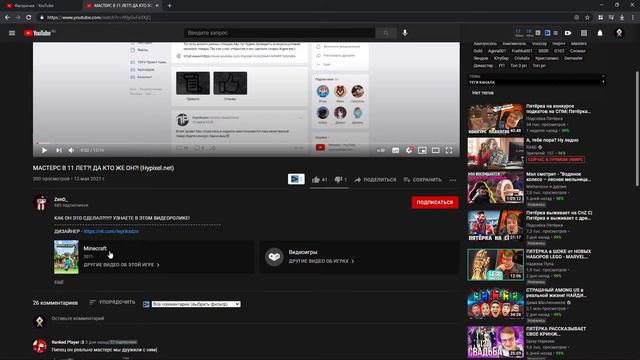640x360 pixels.
Task: Click the page vertical scrollbar
Action: pyautogui.click(x=637, y=129)
